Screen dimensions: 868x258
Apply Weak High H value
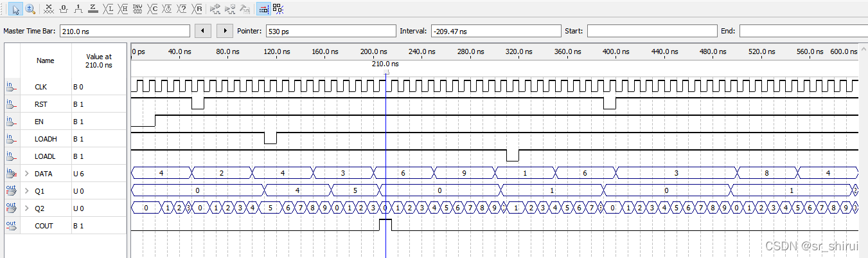tap(123, 9)
